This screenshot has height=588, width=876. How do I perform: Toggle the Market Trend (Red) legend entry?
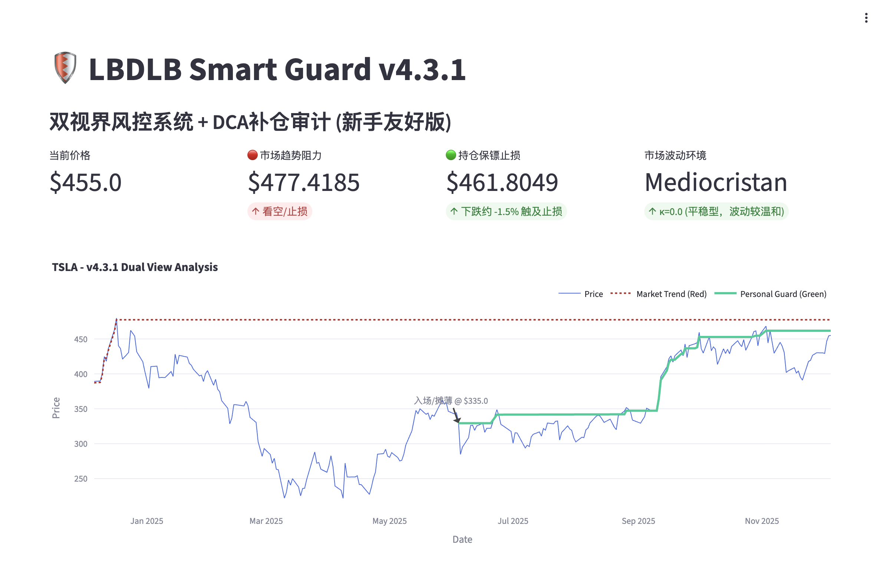658,294
